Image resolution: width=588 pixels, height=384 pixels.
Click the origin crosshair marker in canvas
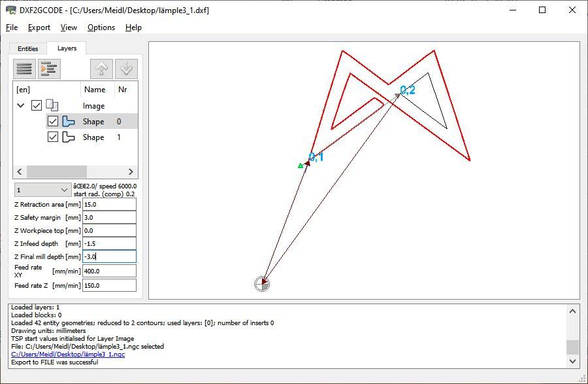(x=261, y=283)
